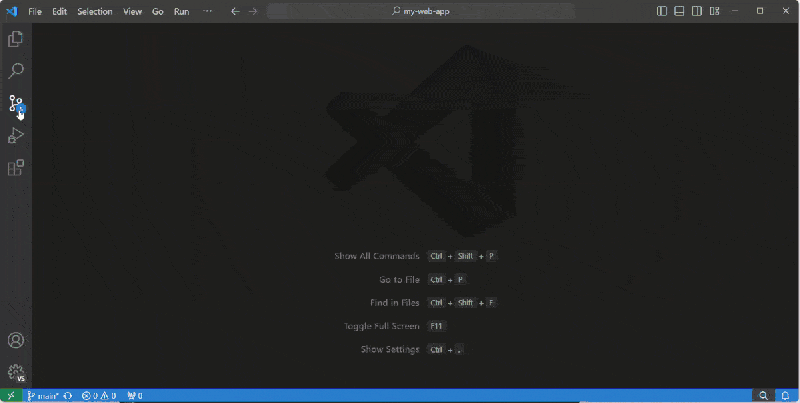Toggle the primary side bar layout icon
800x403 pixels.
662,11
